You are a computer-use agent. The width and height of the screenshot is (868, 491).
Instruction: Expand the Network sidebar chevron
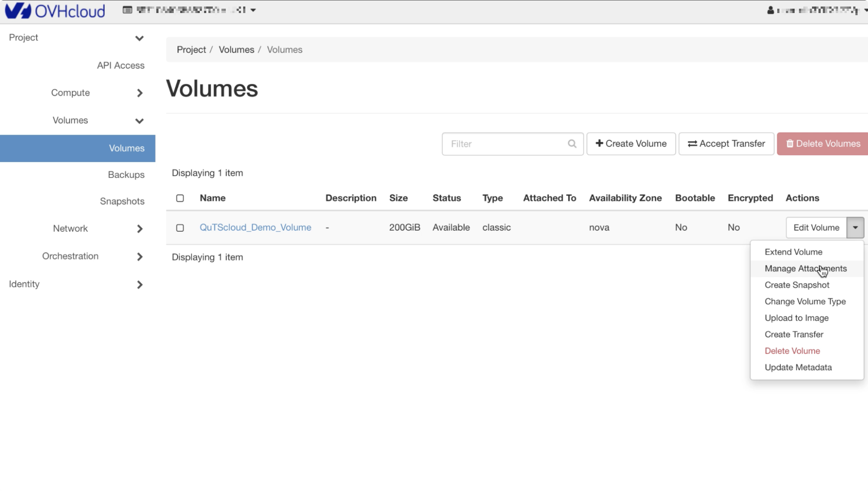click(x=139, y=229)
